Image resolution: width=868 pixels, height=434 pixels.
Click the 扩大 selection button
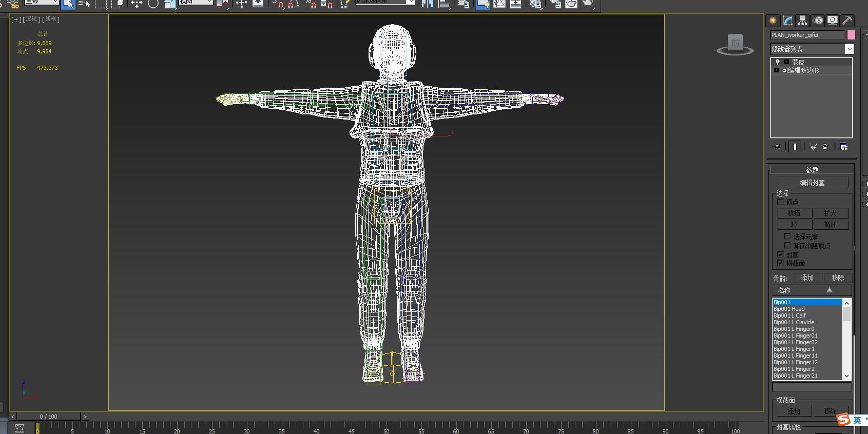coord(831,213)
